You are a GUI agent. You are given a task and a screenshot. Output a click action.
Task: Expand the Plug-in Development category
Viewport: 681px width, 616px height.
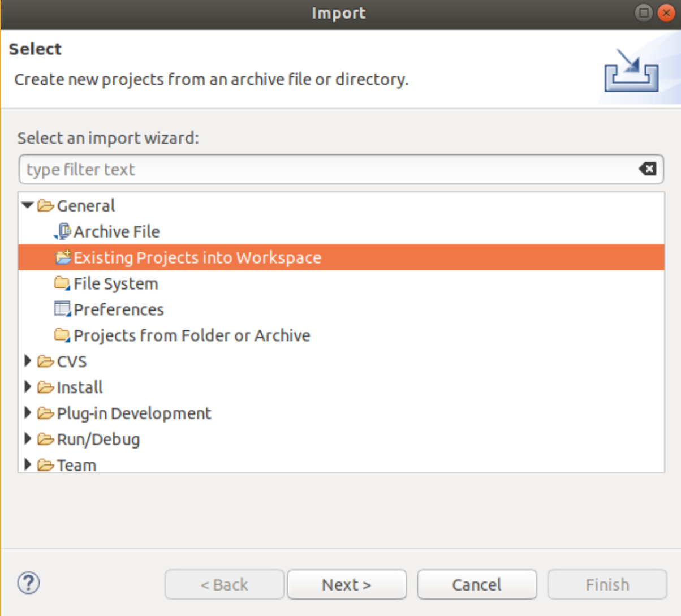pos(27,412)
